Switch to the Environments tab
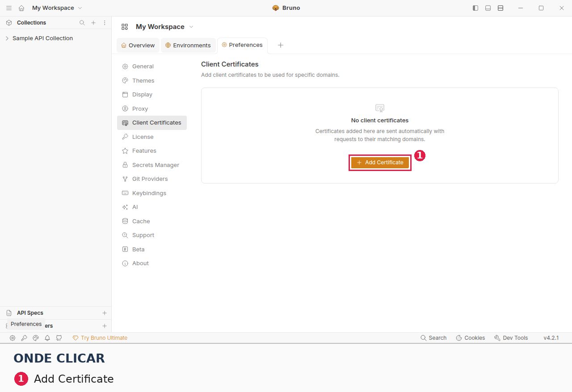572x392 pixels. pos(188,45)
